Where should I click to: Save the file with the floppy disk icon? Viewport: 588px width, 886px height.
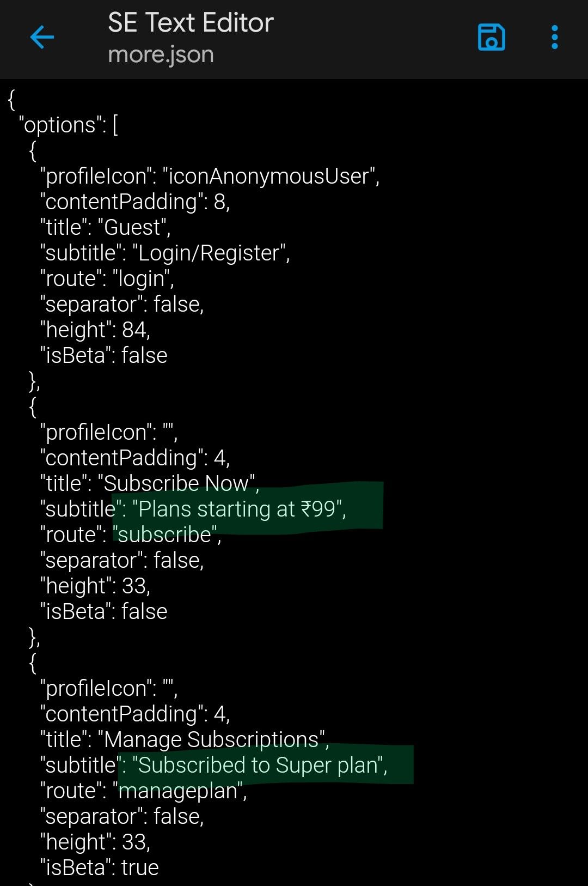pyautogui.click(x=491, y=38)
